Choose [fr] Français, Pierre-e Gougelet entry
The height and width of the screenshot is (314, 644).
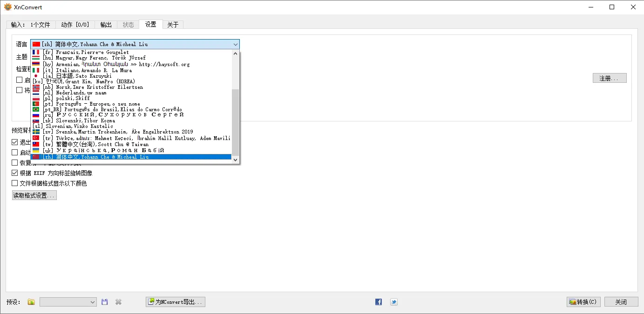pyautogui.click(x=131, y=53)
